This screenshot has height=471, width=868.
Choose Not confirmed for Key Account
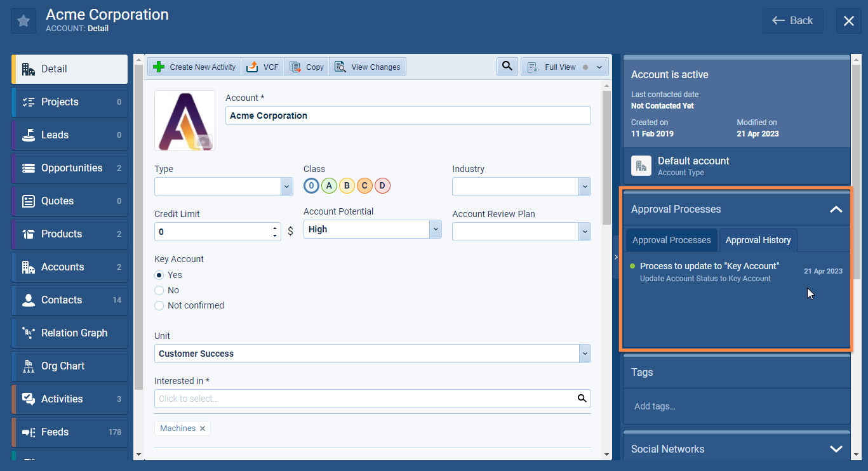[x=159, y=305]
